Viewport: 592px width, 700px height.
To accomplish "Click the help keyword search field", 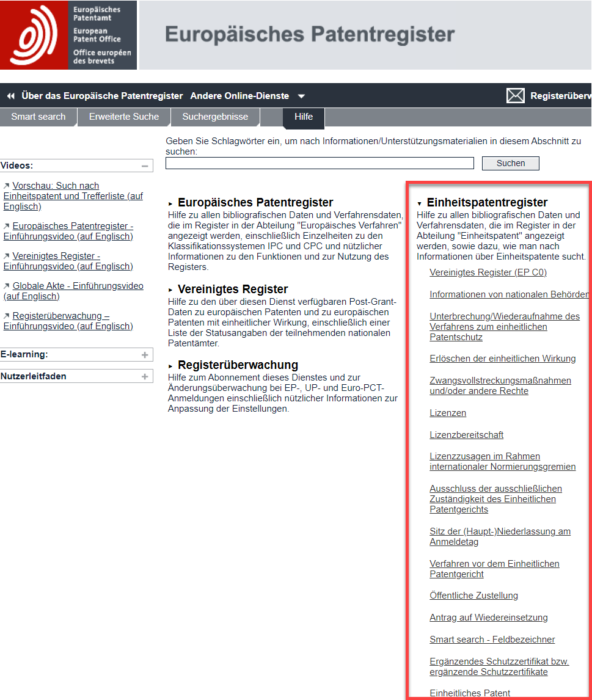I will (x=320, y=163).
